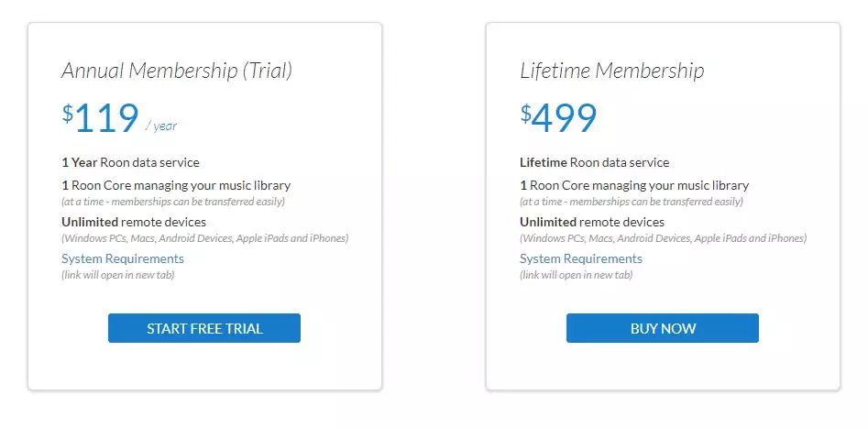Click the supported devices note in the Lifetime card

tap(663, 238)
